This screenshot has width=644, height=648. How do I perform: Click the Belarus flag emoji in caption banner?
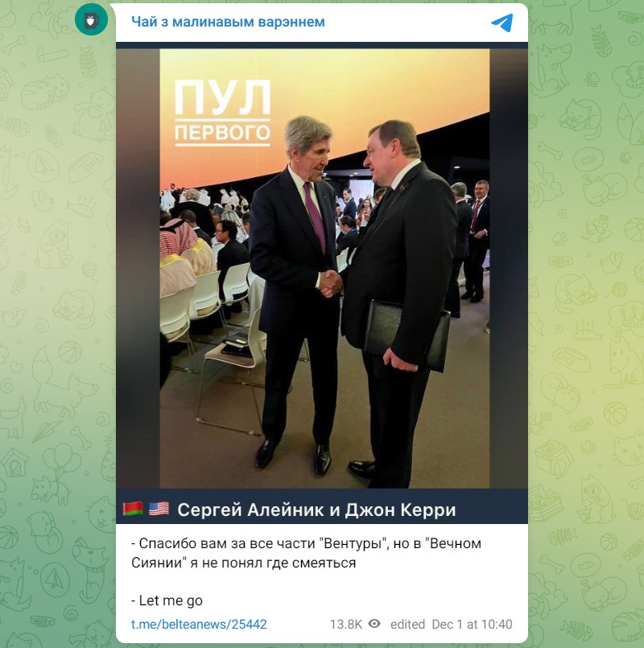point(133,509)
